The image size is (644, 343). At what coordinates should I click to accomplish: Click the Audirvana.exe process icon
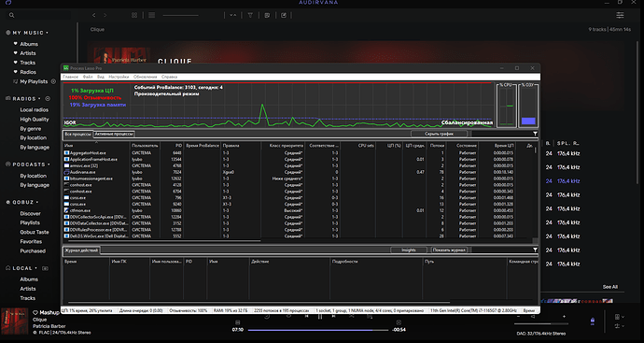[x=66, y=172]
